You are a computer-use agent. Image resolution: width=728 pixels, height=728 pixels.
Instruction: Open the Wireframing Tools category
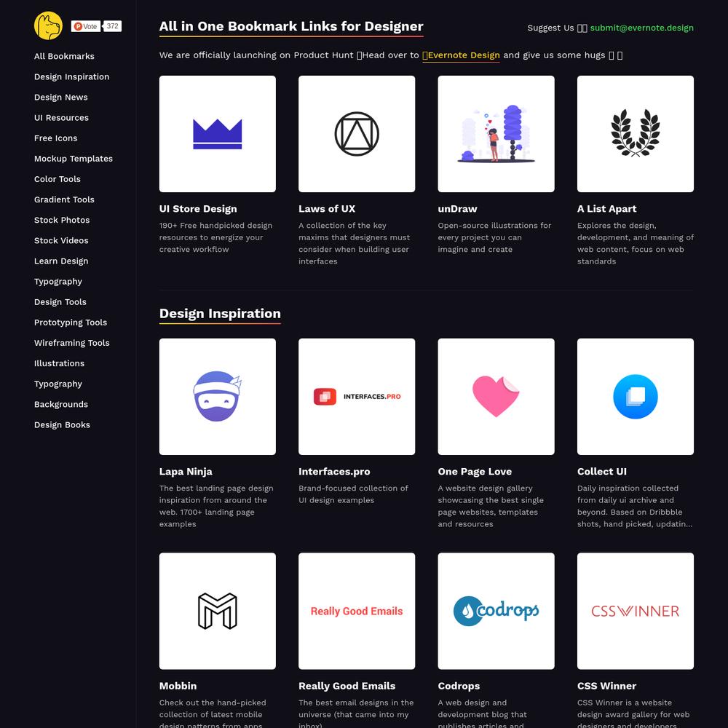72,343
